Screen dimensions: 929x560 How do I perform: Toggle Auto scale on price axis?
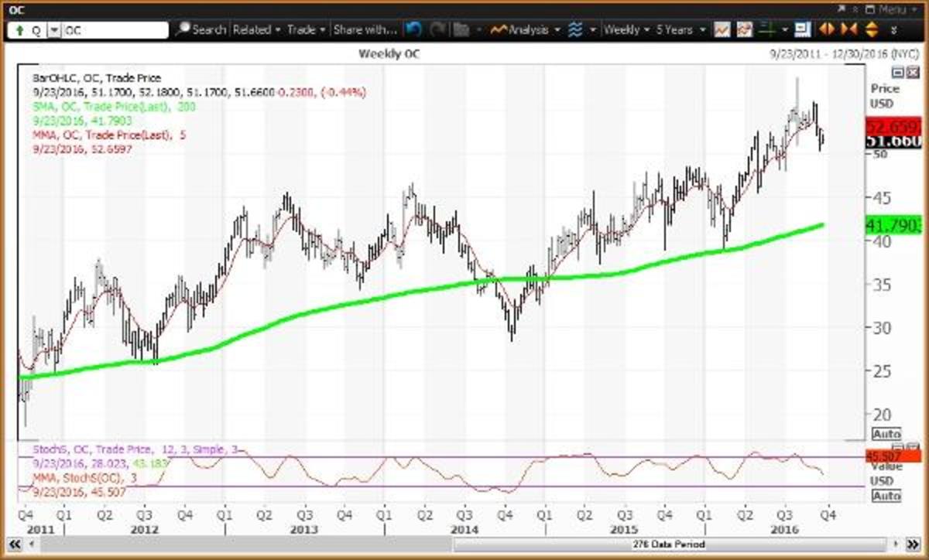[x=886, y=434]
